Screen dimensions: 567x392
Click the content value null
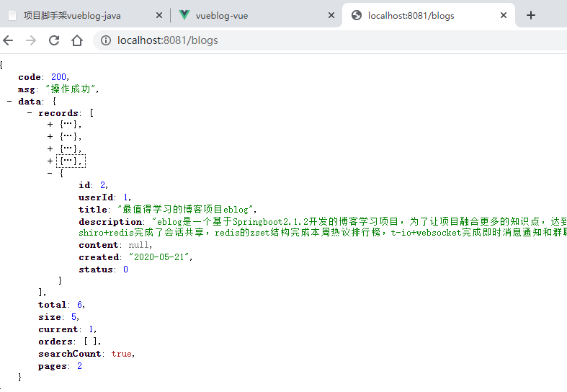pyautogui.click(x=138, y=245)
